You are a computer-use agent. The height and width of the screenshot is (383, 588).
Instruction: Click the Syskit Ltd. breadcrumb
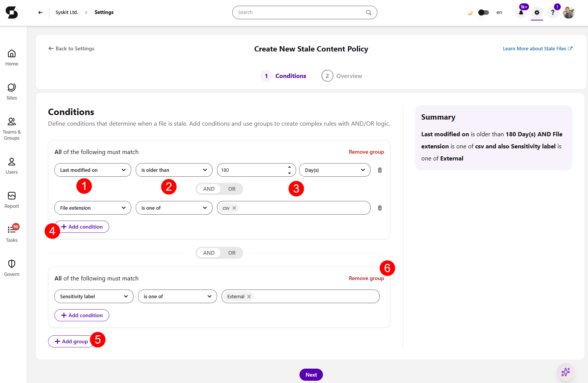click(67, 12)
